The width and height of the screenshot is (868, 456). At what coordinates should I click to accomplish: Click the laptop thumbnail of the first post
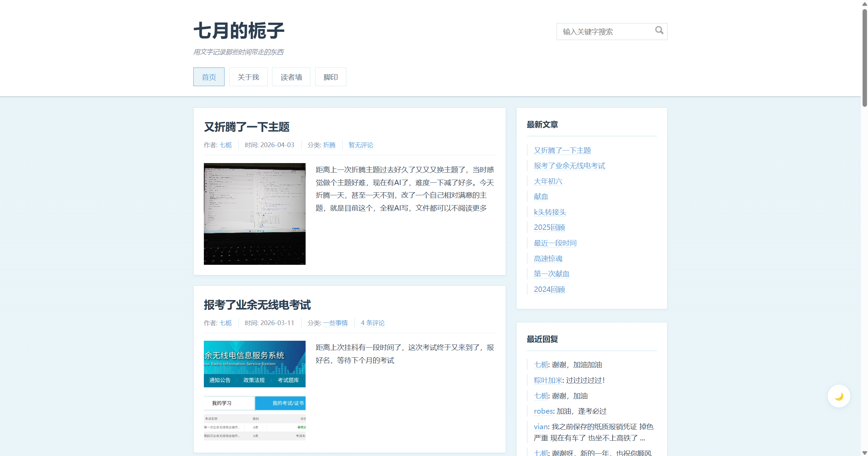(x=254, y=214)
